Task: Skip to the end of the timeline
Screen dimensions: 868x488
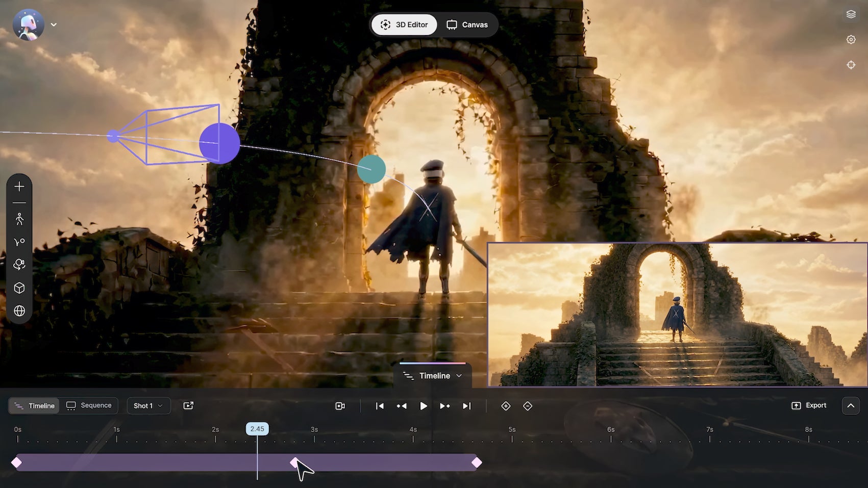Action: 466,406
